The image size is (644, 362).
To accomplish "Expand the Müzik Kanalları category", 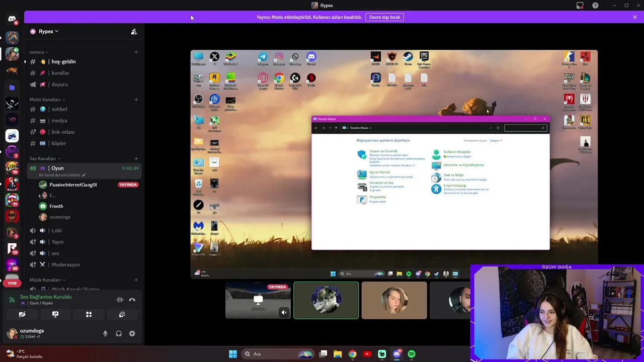I will point(47,280).
